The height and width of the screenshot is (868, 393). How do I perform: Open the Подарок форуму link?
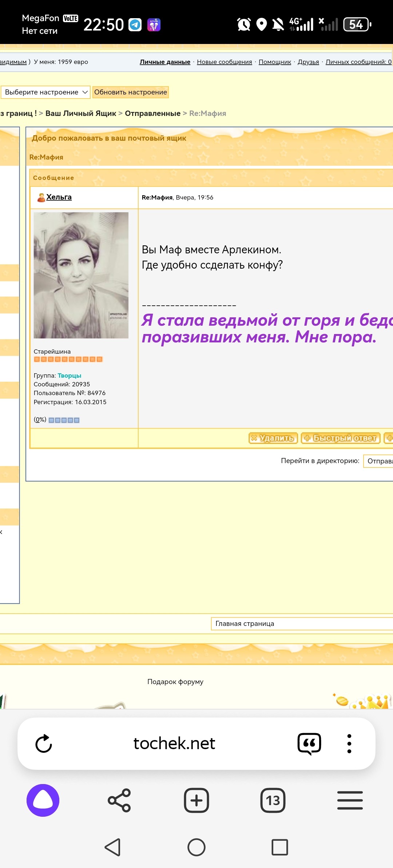[x=175, y=682]
